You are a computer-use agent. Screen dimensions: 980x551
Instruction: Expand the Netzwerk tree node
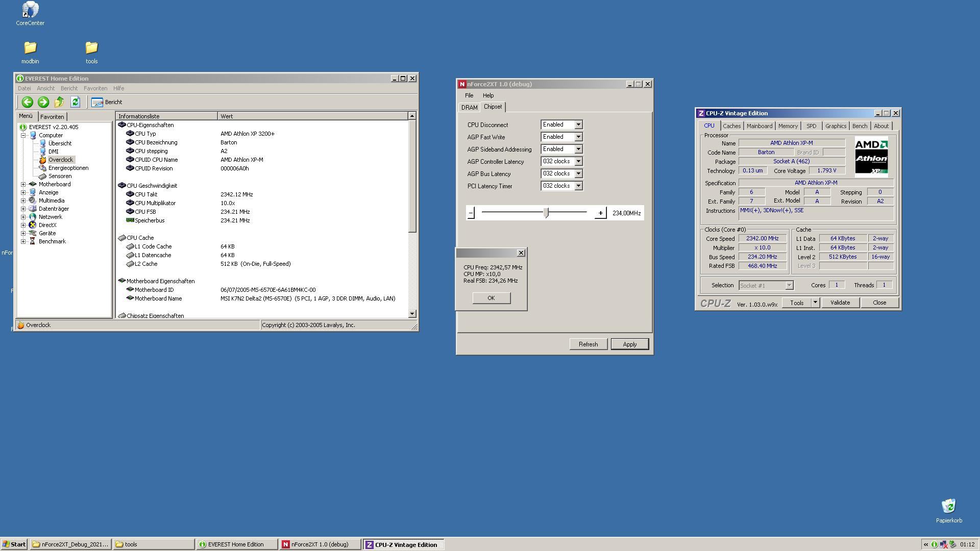23,217
